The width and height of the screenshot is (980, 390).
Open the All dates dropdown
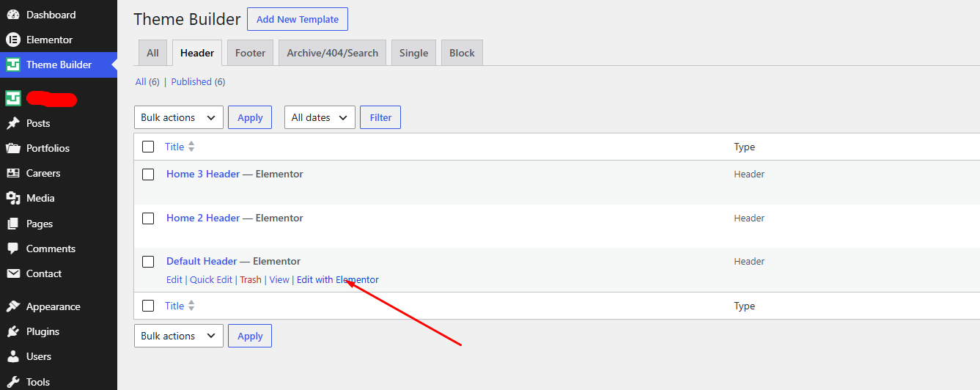320,117
